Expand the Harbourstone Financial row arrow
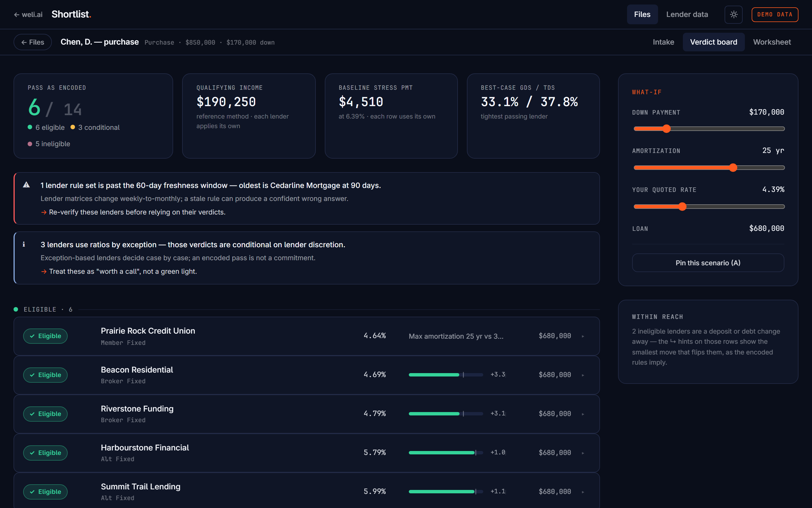Screen dimensions: 812x508 click(583, 453)
